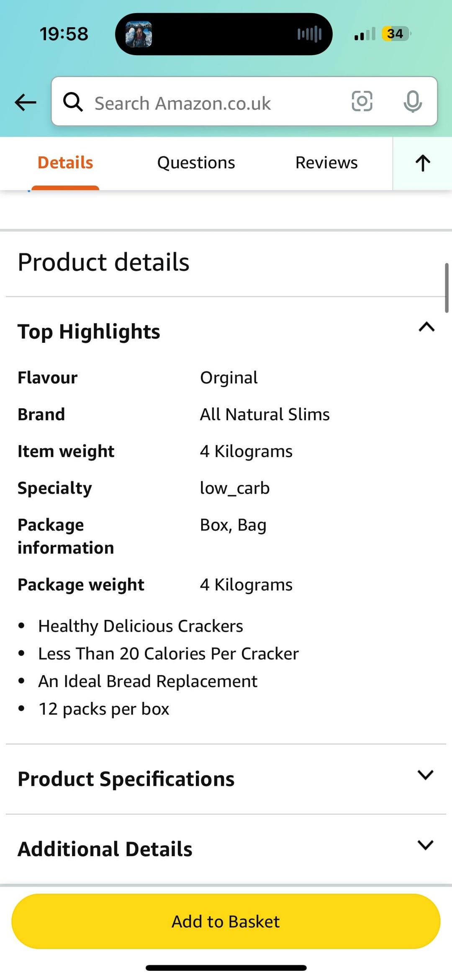Tap the magnifying glass search icon
Screen dimensions: 452x980
73,102
